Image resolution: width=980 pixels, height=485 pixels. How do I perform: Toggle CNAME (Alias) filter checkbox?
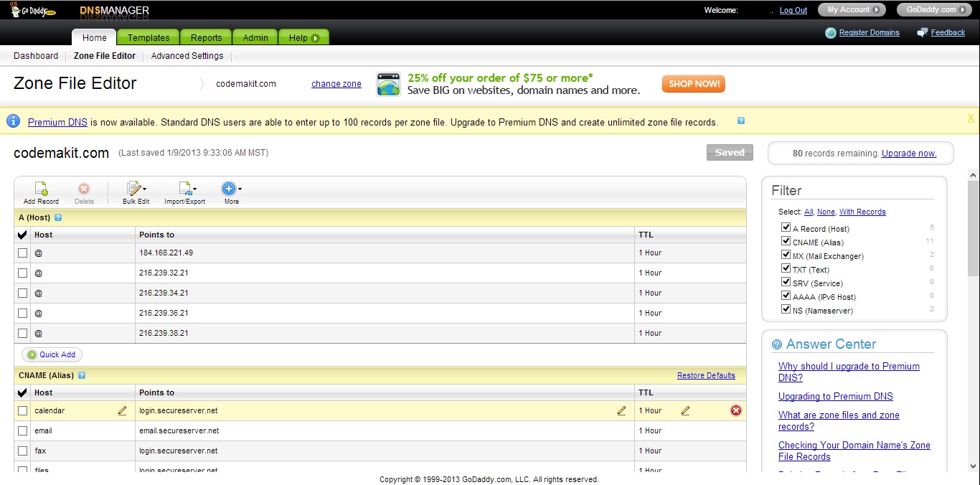pos(786,241)
